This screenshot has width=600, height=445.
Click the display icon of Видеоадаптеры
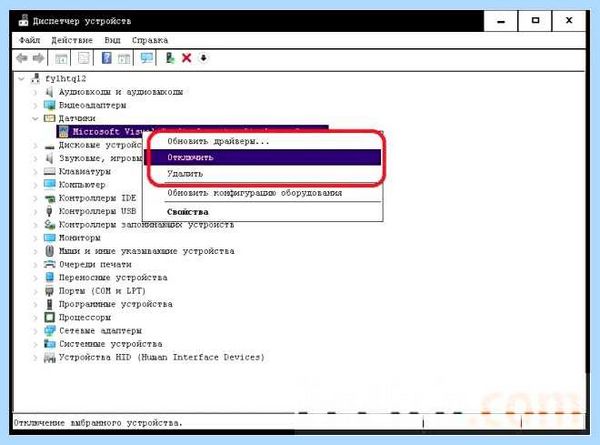point(49,105)
